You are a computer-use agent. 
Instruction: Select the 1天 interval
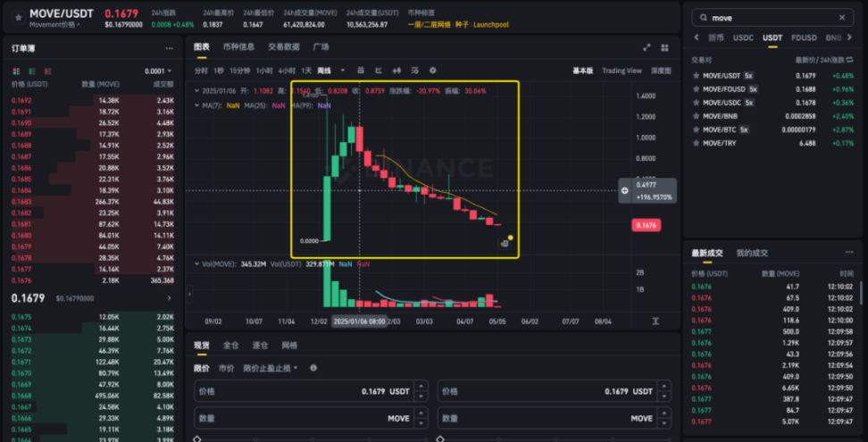point(306,71)
